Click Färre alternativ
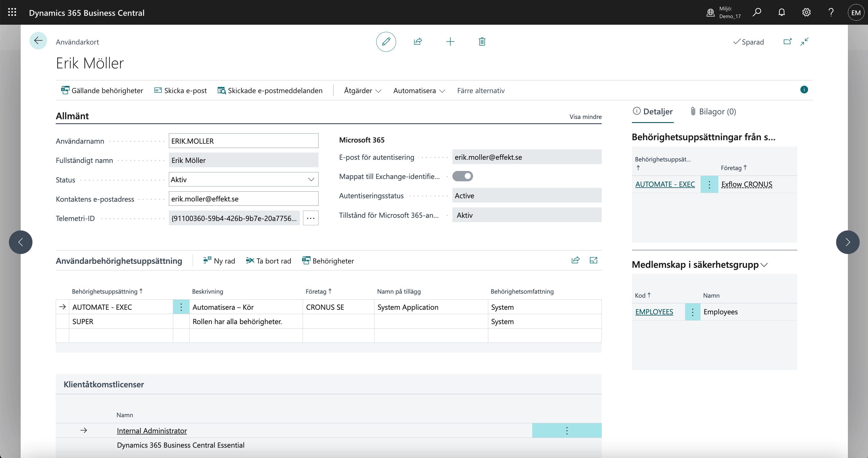This screenshot has height=458, width=868. pos(481,91)
